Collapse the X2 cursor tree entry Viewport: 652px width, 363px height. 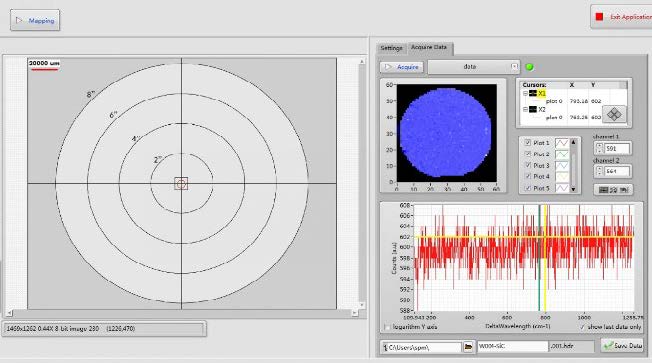pos(525,109)
